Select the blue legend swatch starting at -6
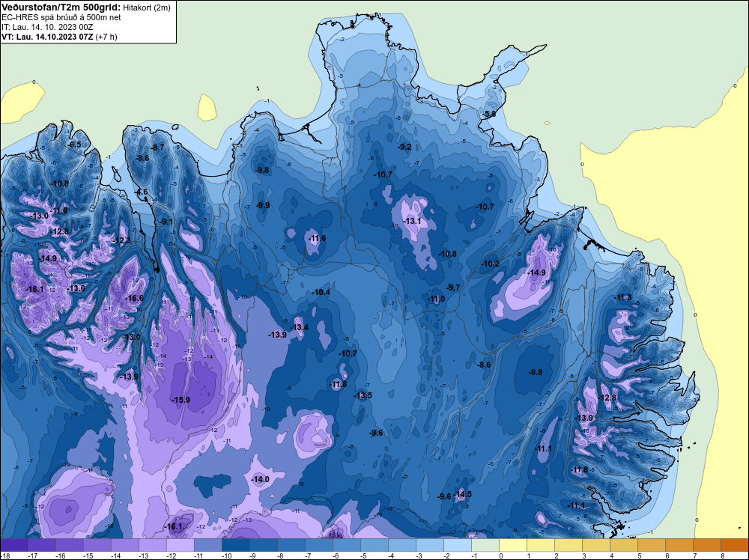Viewport: 749px width, 560px height. (347, 545)
